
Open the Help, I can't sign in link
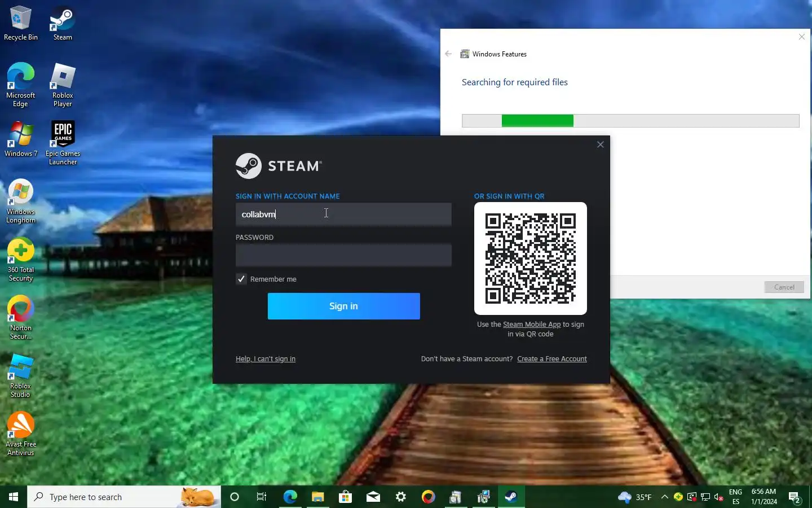pos(266,359)
